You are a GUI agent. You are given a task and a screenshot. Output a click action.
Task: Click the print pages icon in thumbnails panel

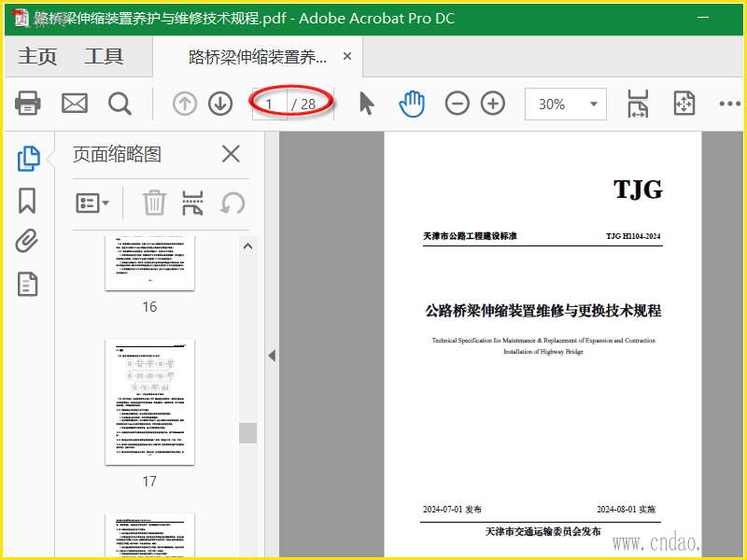coord(192,203)
